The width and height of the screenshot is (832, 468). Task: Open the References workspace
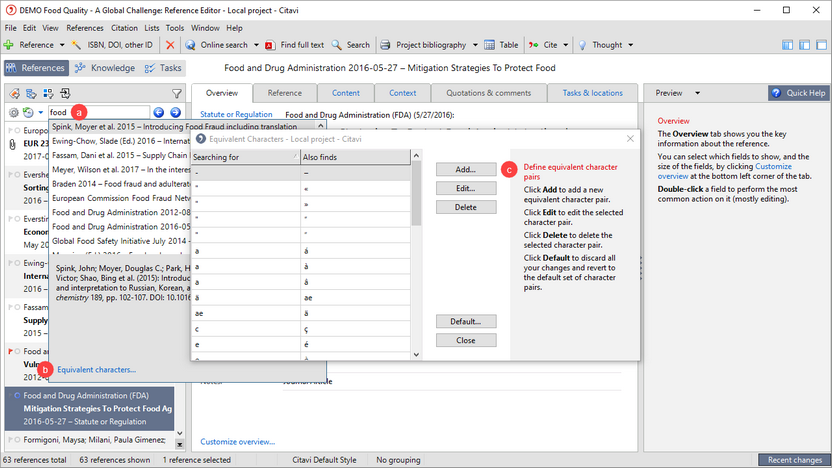pos(36,68)
